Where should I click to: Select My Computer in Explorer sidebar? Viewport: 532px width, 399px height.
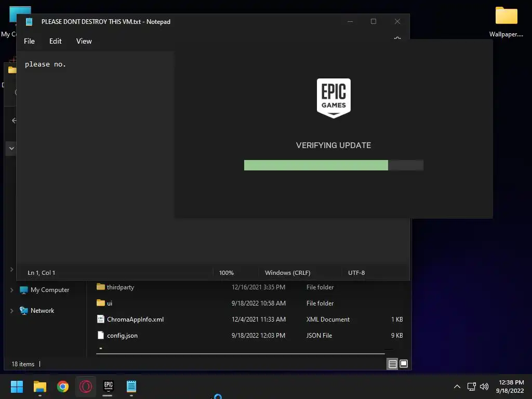45,290
